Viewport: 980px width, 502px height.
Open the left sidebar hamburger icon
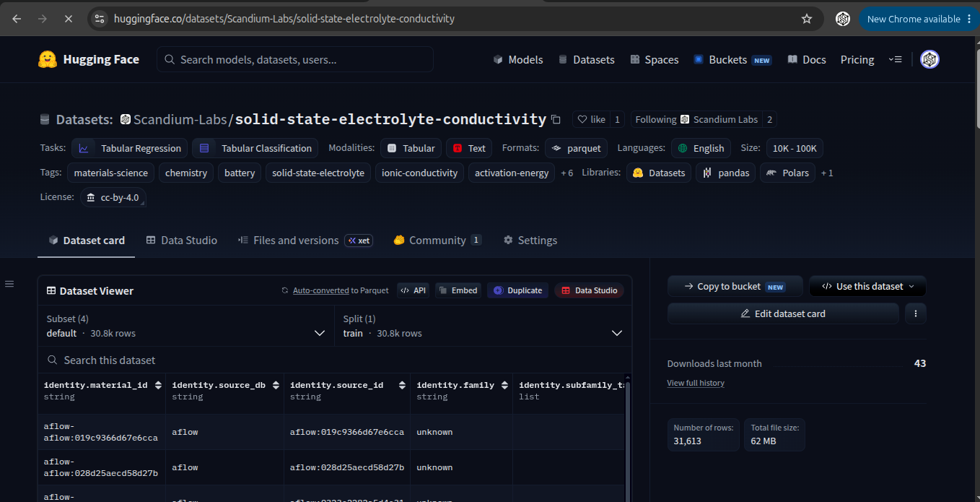(x=9, y=284)
